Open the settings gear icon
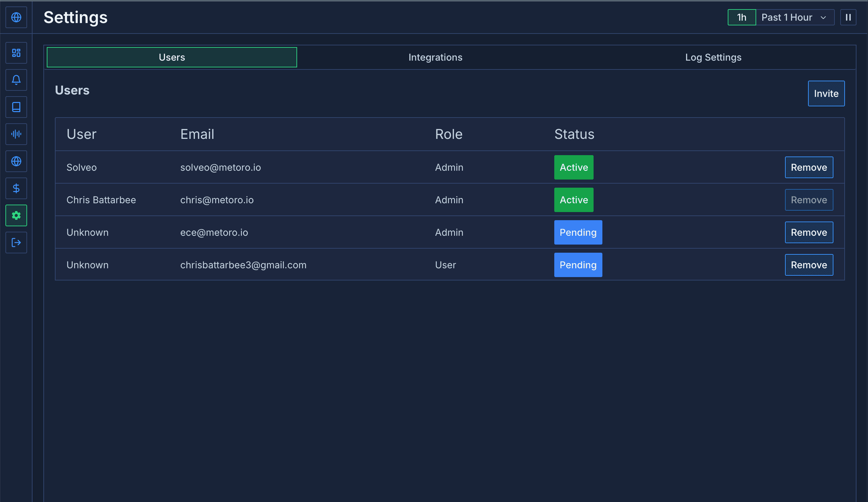The height and width of the screenshot is (502, 868). 16,215
